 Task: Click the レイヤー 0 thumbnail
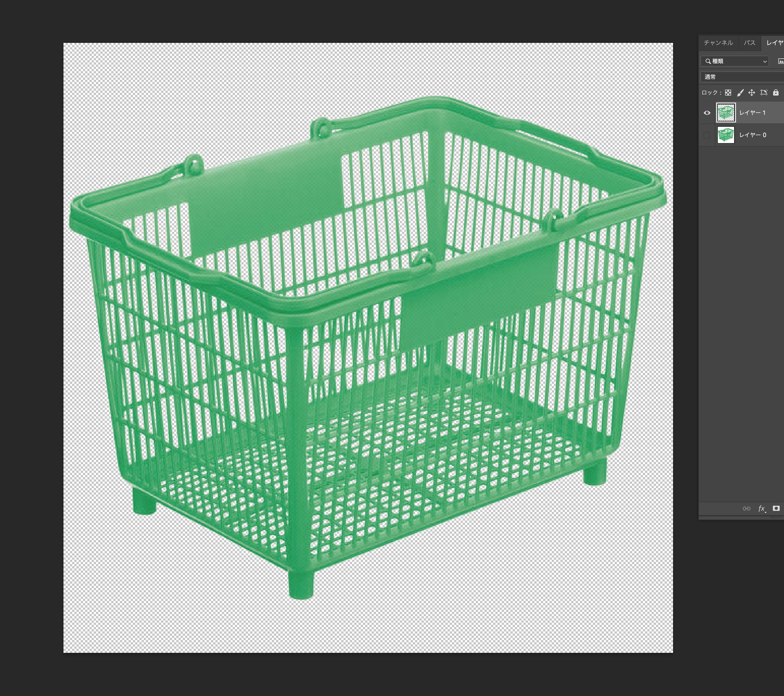[x=726, y=135]
